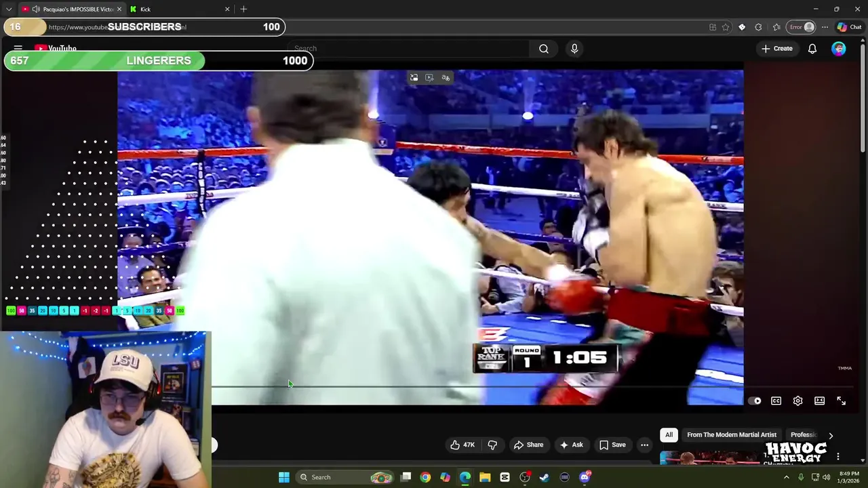Open the Copilot Chat button
The width and height of the screenshot is (868, 488).
tap(850, 27)
